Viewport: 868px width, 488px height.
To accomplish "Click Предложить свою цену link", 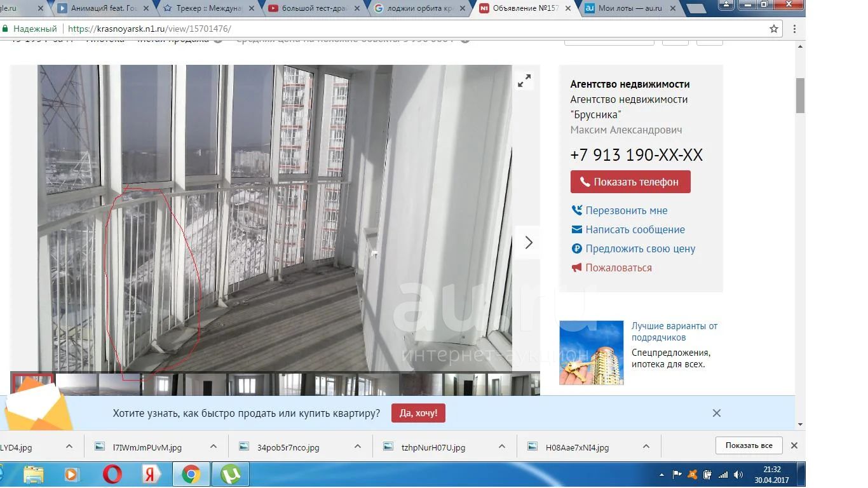I will point(641,248).
